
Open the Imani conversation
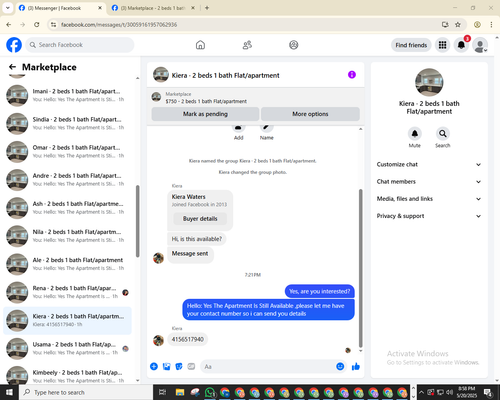click(67, 95)
